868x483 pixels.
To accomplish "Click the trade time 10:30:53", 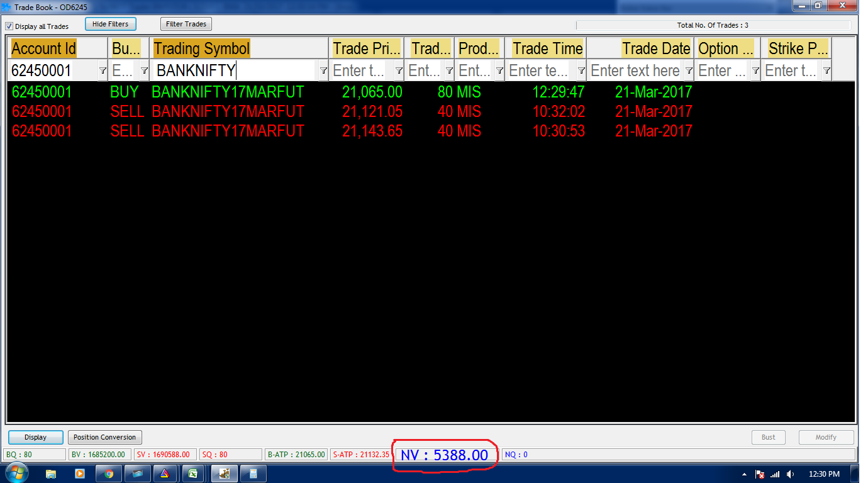I will click(x=559, y=131).
